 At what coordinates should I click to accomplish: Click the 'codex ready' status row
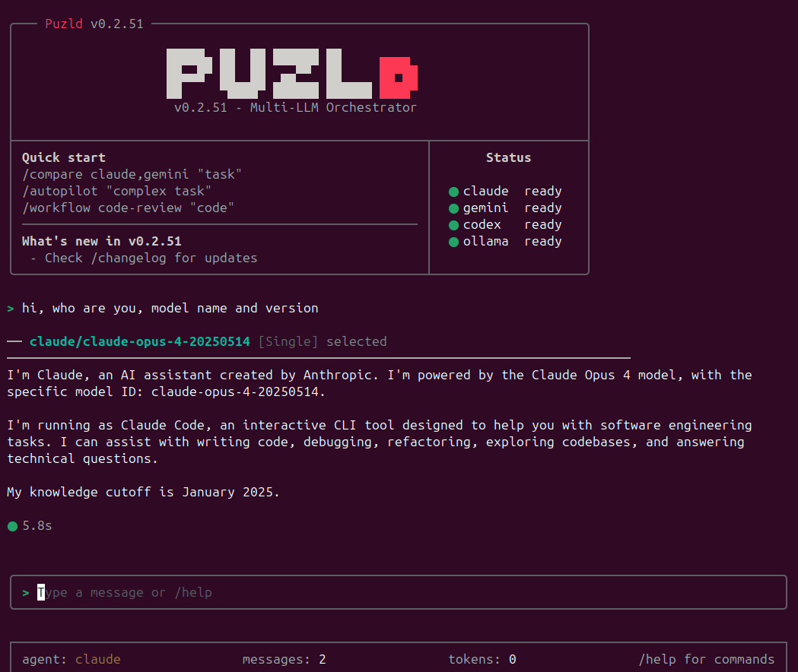coord(505,225)
